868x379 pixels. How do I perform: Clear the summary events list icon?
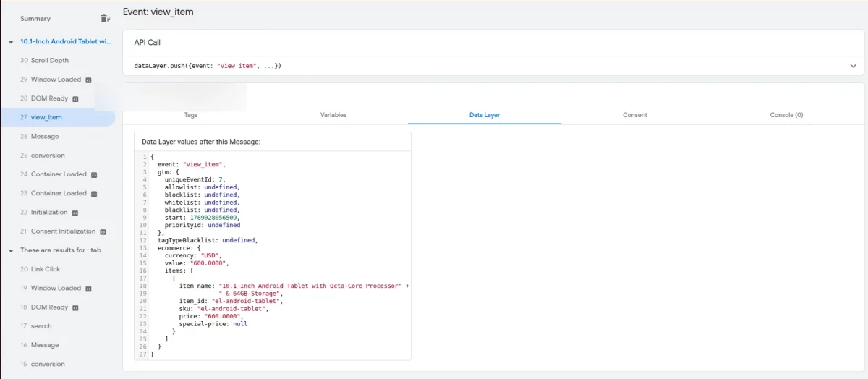106,19
